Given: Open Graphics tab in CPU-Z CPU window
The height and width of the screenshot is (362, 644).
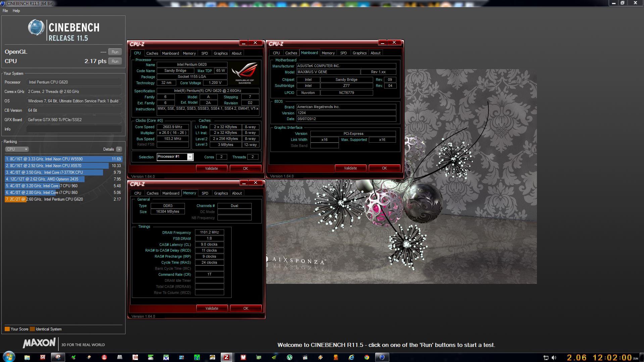Looking at the screenshot, I should click(220, 53).
